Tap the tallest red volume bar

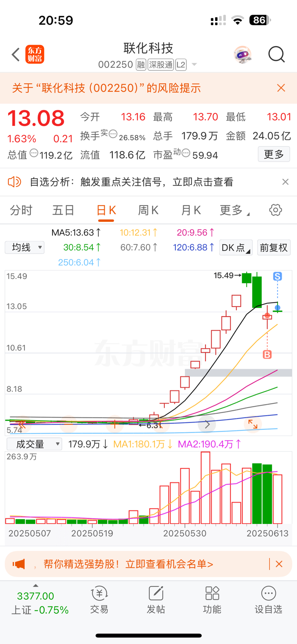(205, 488)
